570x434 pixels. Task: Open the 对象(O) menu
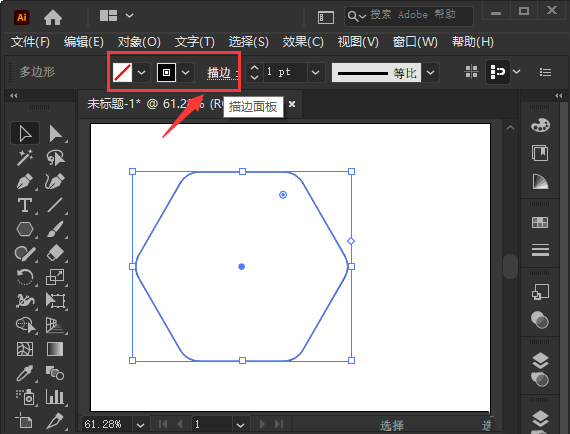point(139,42)
